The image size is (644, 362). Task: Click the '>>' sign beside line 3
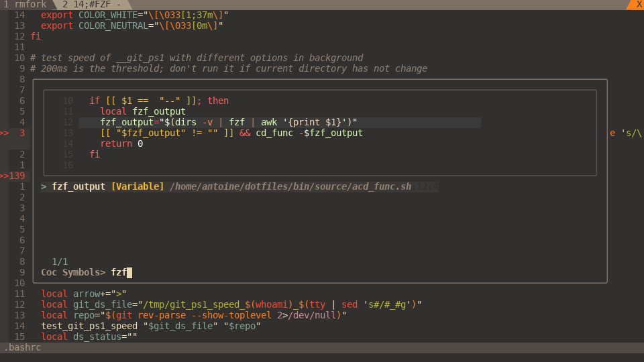pos(5,133)
